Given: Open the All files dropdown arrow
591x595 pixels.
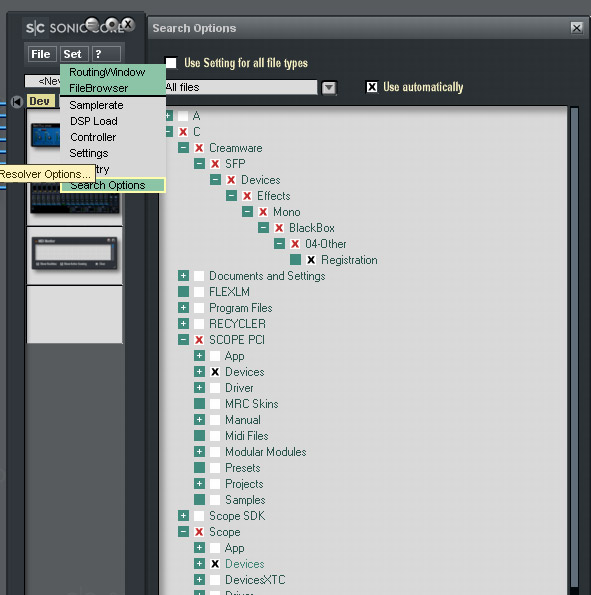Looking at the screenshot, I should [329, 88].
